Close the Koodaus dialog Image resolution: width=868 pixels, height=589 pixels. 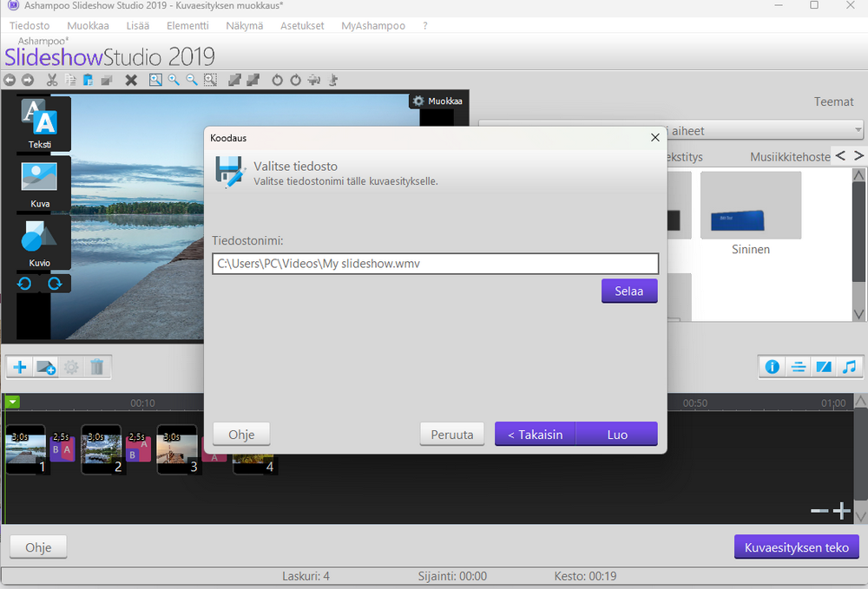[x=654, y=138]
